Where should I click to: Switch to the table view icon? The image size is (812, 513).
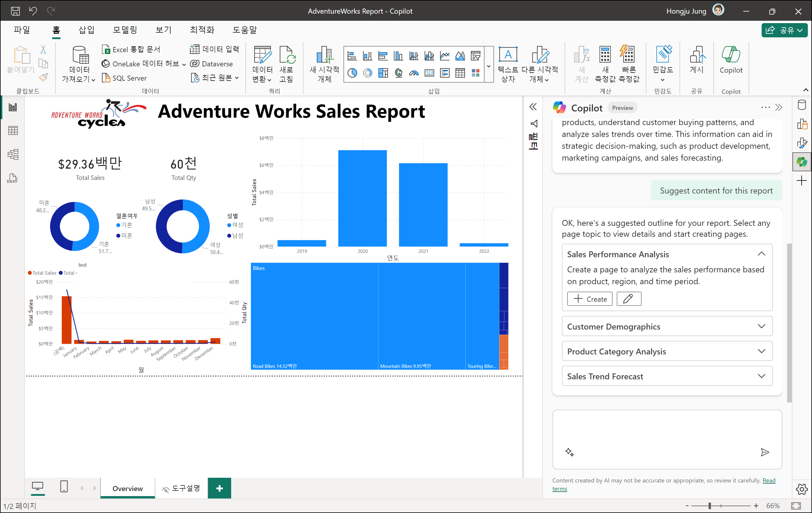tap(13, 130)
